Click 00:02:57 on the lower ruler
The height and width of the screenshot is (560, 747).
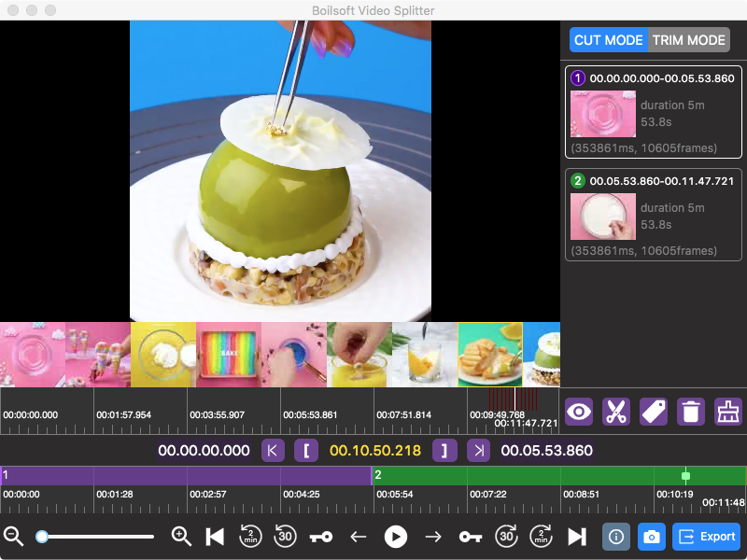tap(208, 495)
